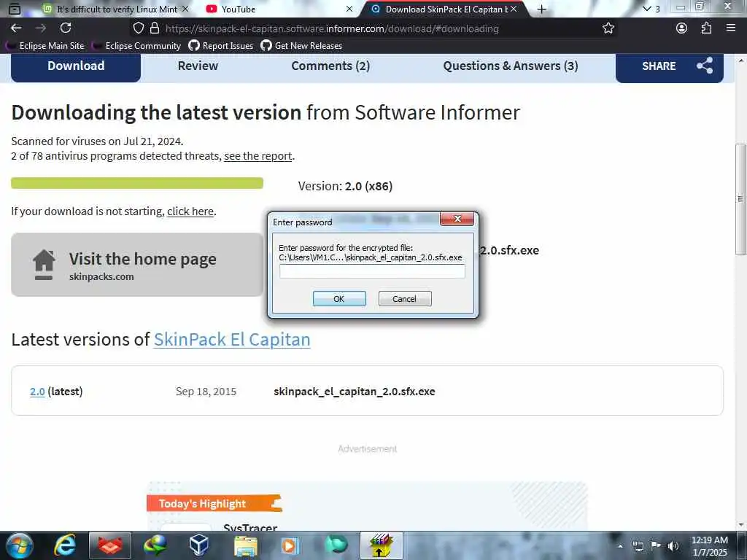Click the forward navigation arrow
Image resolution: width=747 pixels, height=560 pixels.
tap(41, 28)
